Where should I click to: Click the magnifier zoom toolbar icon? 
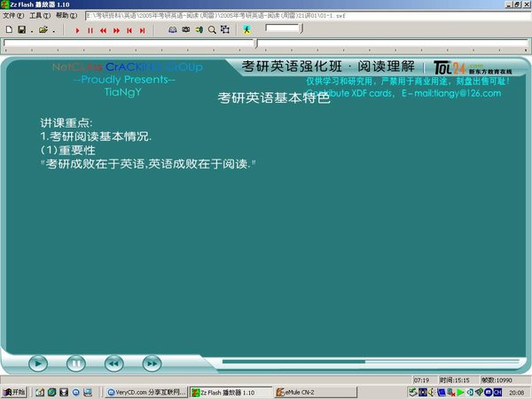point(212,30)
